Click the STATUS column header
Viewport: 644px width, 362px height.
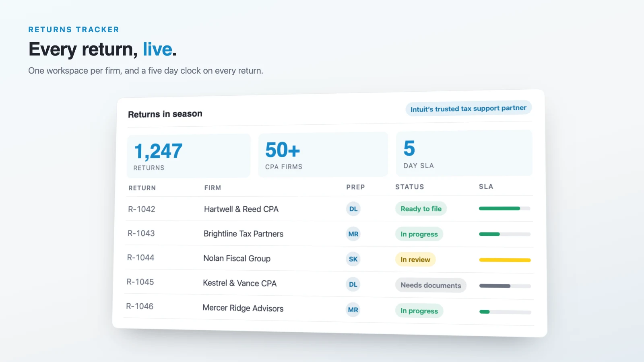coord(410,187)
